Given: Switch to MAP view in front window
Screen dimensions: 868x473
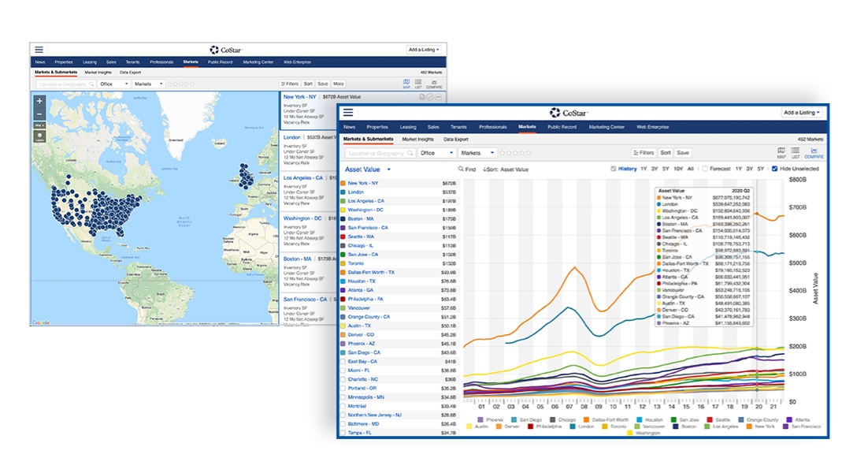Looking at the screenshot, I should [x=781, y=151].
